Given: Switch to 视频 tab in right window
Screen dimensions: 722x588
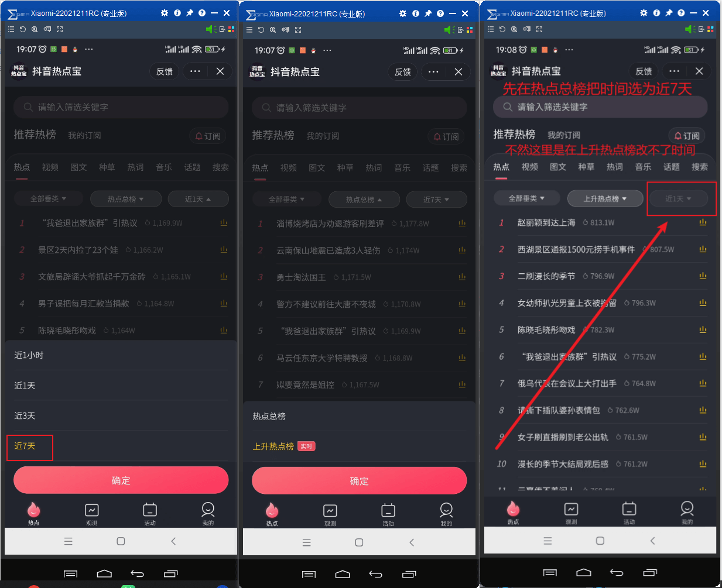Looking at the screenshot, I should click(529, 167).
